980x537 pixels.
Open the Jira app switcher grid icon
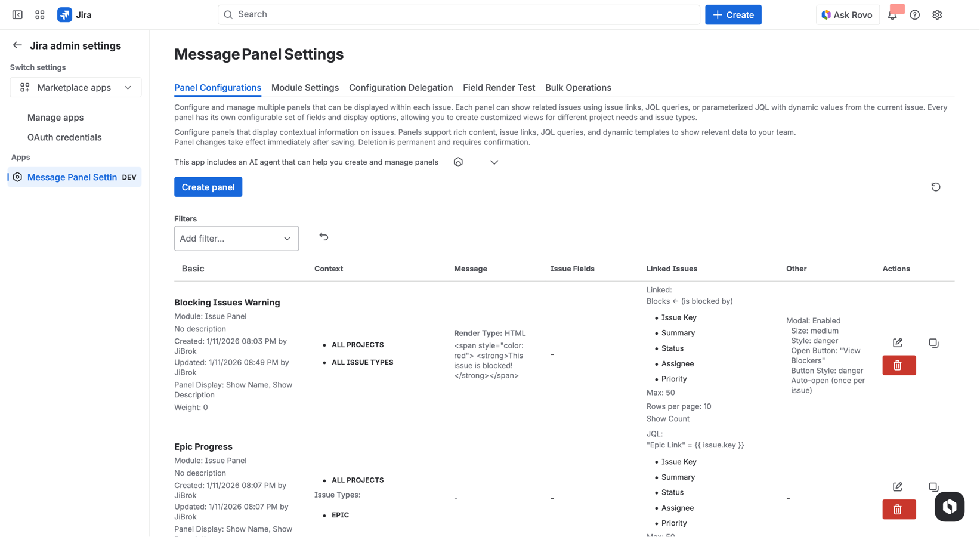click(39, 14)
